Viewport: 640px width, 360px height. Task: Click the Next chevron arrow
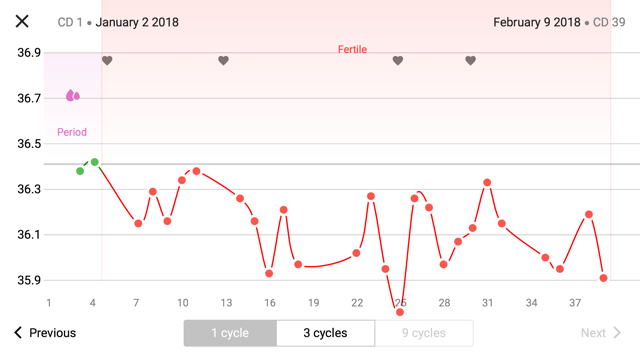(x=617, y=333)
